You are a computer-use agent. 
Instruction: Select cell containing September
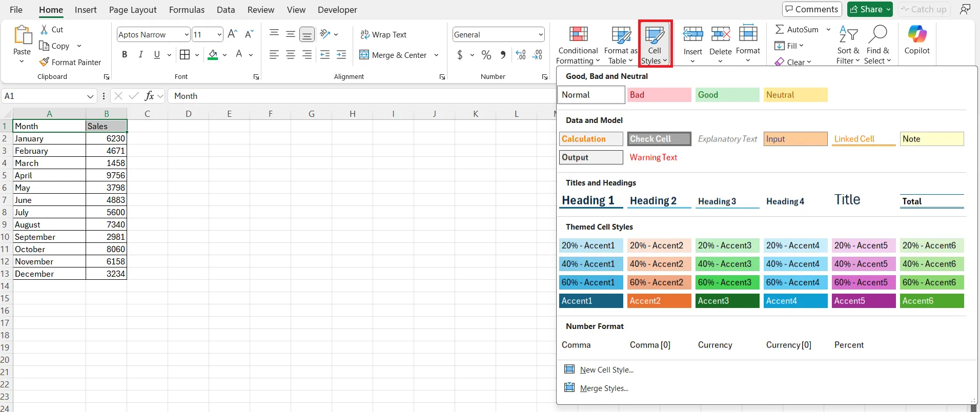(x=49, y=237)
